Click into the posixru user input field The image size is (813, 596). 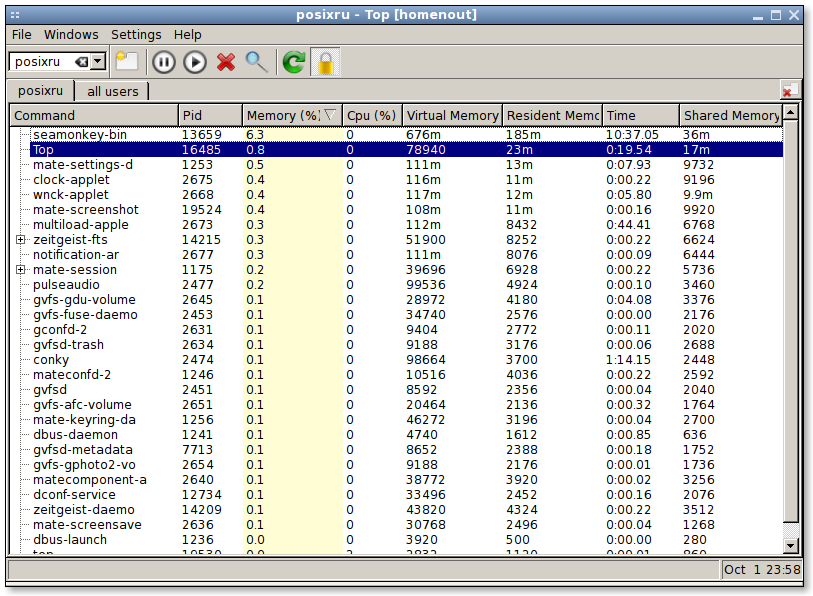pos(41,62)
